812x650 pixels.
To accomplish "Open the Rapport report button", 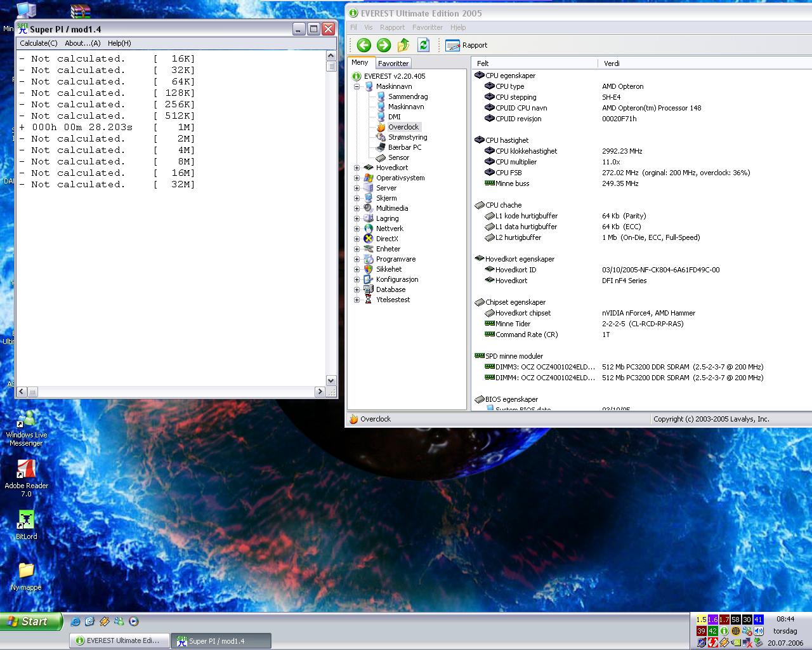I will coord(466,45).
